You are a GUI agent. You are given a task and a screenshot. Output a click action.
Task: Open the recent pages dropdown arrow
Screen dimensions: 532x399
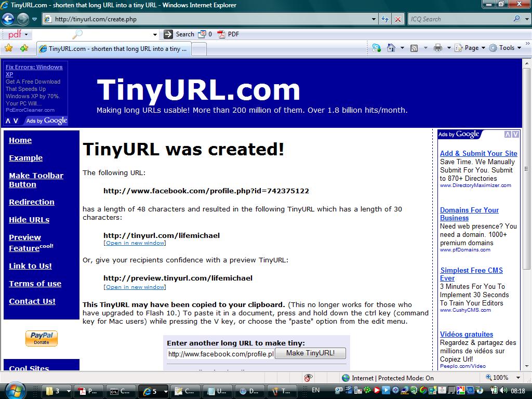pos(34,19)
